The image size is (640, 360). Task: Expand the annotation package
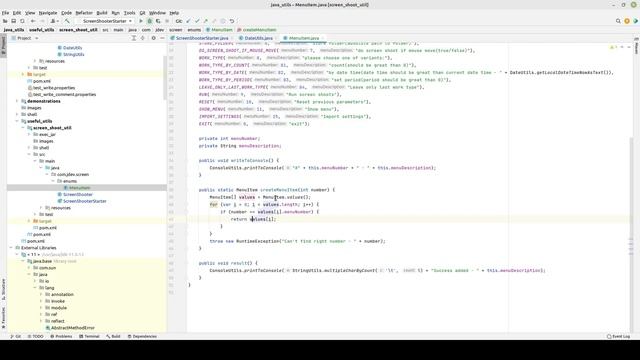[41, 294]
